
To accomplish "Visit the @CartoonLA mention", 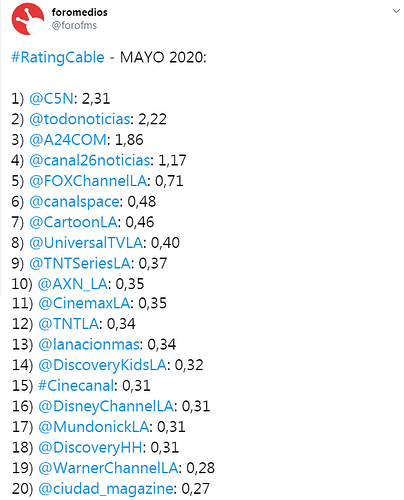I will tap(73, 222).
